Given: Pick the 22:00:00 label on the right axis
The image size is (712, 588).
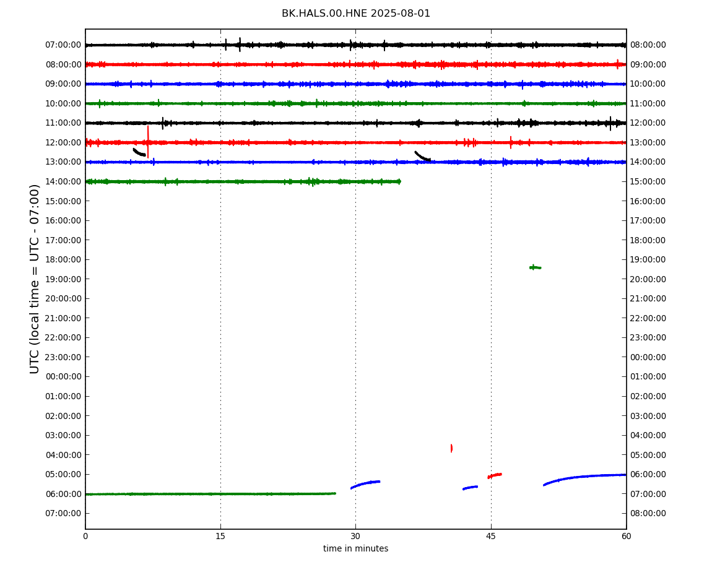Looking at the screenshot, I should [x=648, y=318].
